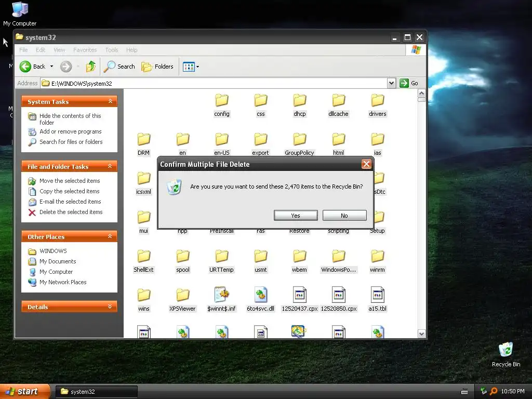Select the dllcache folder icon

pos(338,100)
